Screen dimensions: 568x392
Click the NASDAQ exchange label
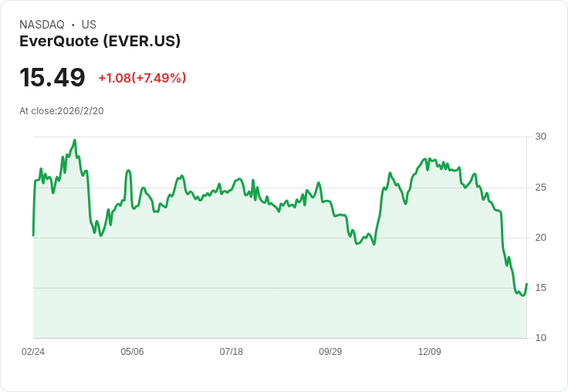point(42,25)
